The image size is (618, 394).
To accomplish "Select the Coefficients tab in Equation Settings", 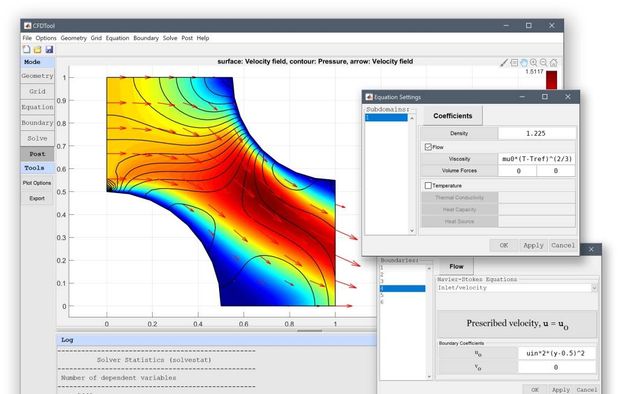I will pos(452,116).
